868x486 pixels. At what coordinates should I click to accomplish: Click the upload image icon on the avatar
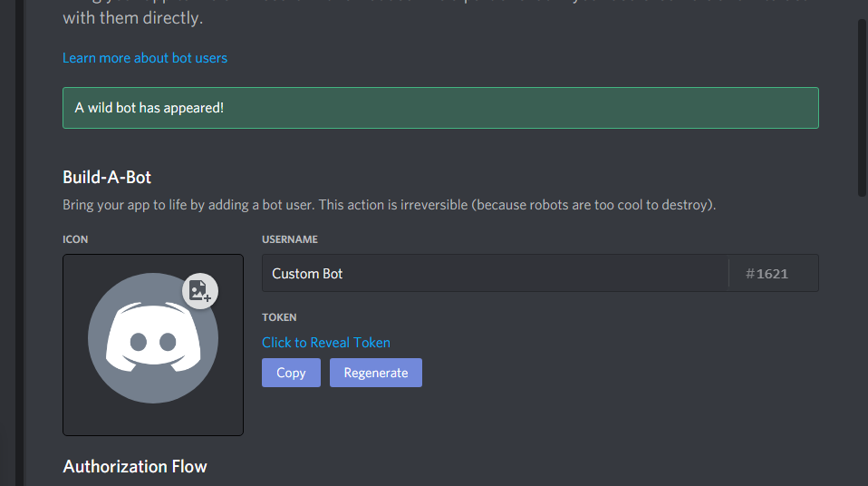[x=200, y=291]
